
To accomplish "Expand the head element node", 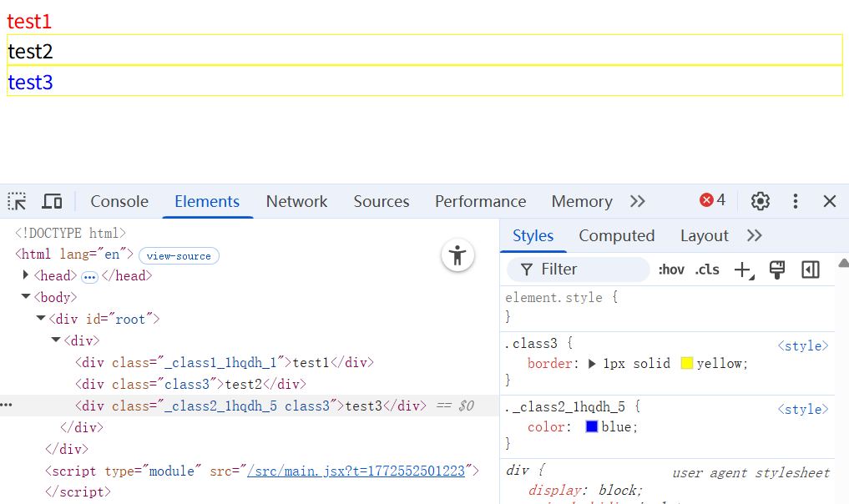I will 26,275.
